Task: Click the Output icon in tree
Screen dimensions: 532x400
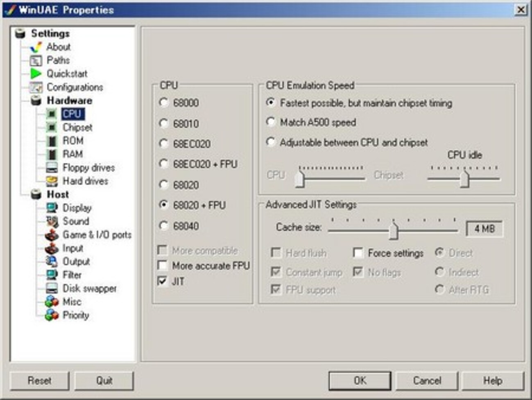Action: pyautogui.click(x=52, y=261)
